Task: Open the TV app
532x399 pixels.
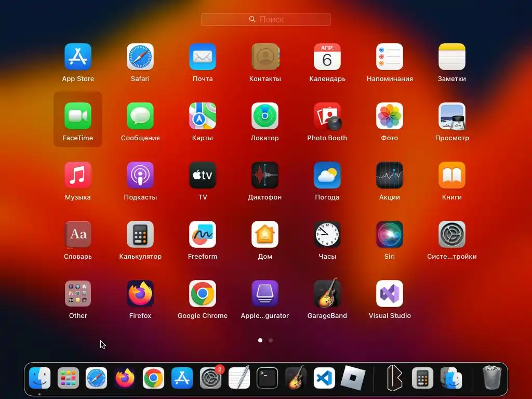Action: (x=203, y=175)
